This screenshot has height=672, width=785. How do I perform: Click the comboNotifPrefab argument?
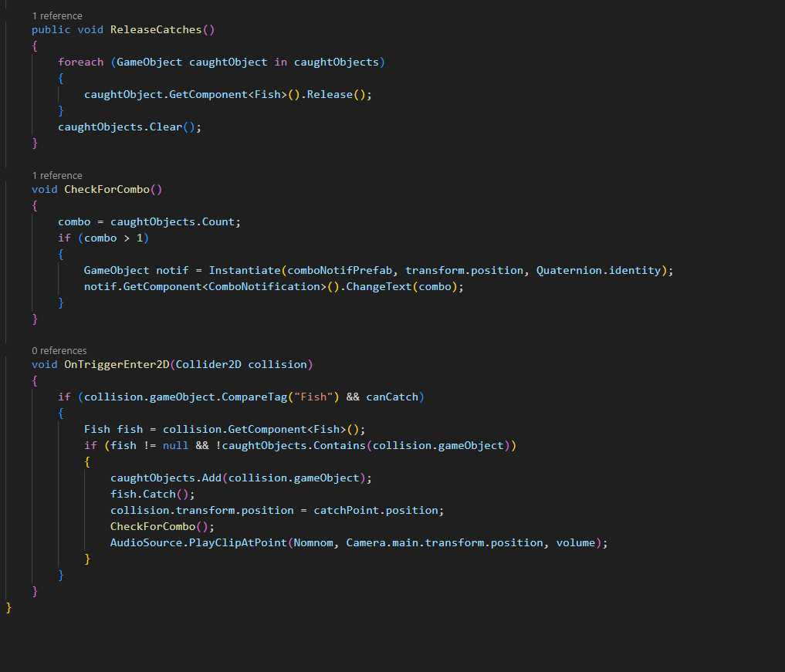click(340, 271)
